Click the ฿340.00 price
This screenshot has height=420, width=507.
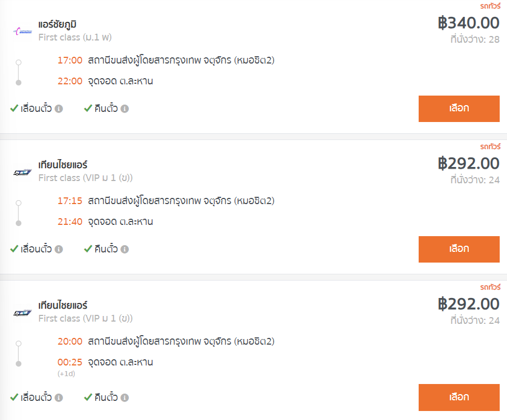tap(469, 23)
